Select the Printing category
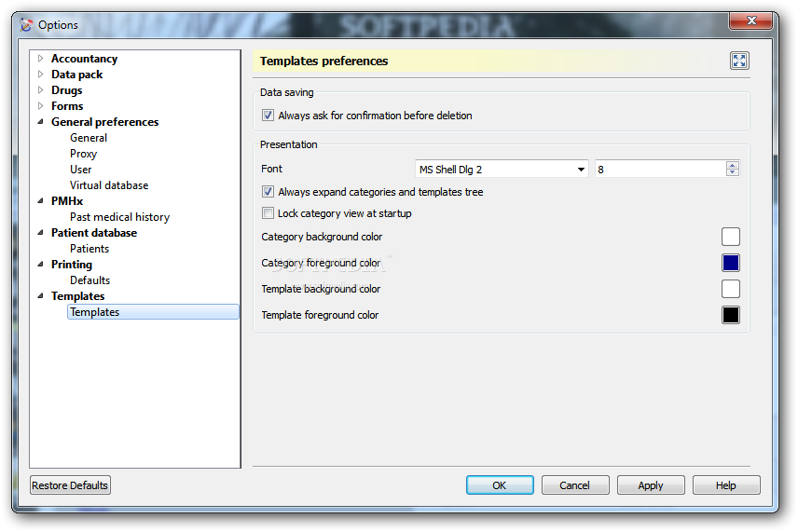Viewport: 798px width, 532px height. coord(72,265)
